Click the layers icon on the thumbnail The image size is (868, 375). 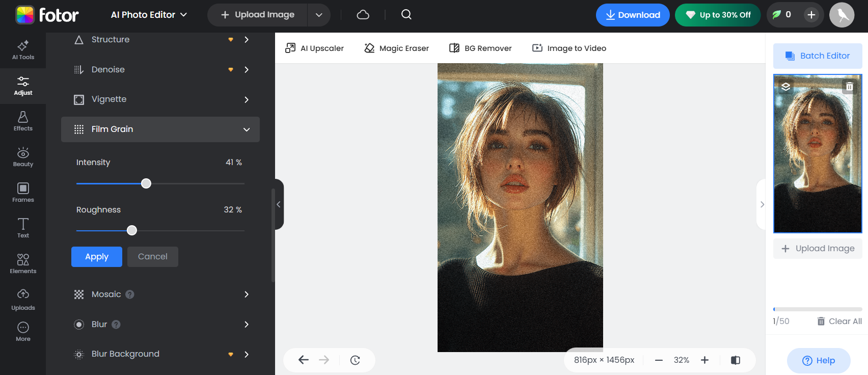[x=786, y=87]
